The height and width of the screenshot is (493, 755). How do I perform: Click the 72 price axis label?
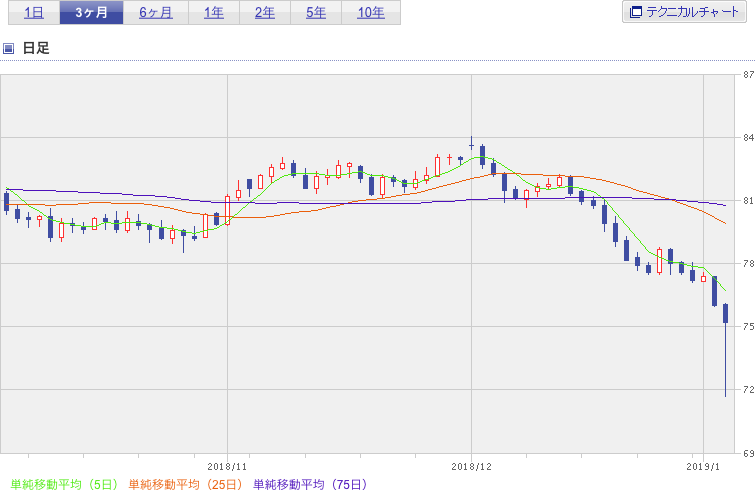pyautogui.click(x=748, y=389)
